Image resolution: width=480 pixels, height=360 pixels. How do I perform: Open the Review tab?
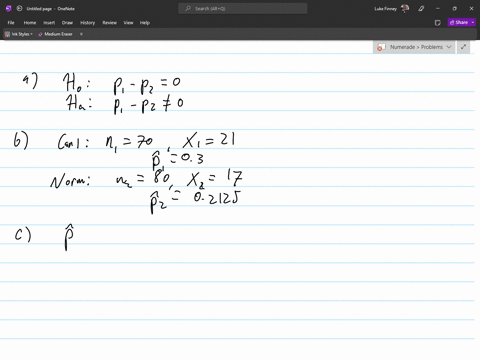coord(109,23)
